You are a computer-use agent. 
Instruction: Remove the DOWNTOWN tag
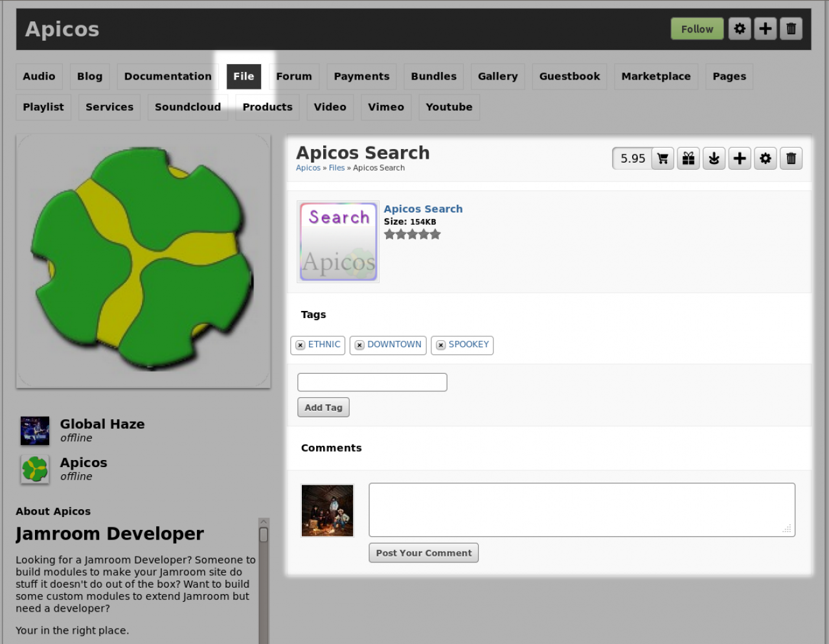pos(359,345)
